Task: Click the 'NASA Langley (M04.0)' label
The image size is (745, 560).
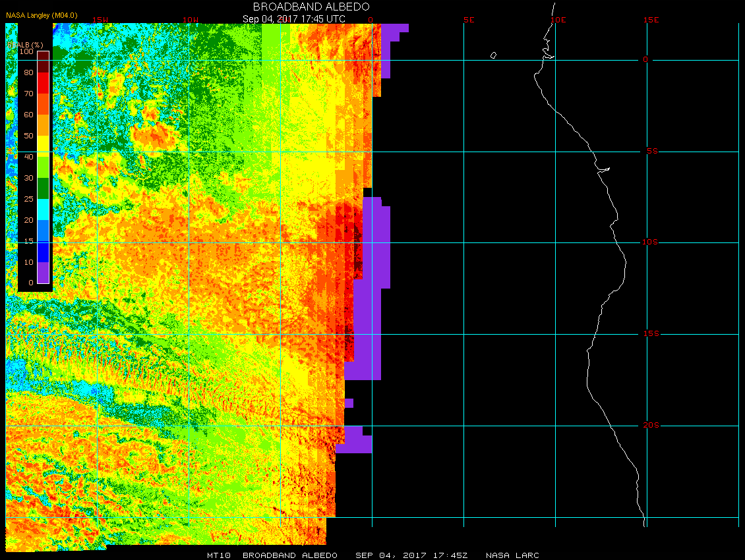Action: pyautogui.click(x=42, y=15)
